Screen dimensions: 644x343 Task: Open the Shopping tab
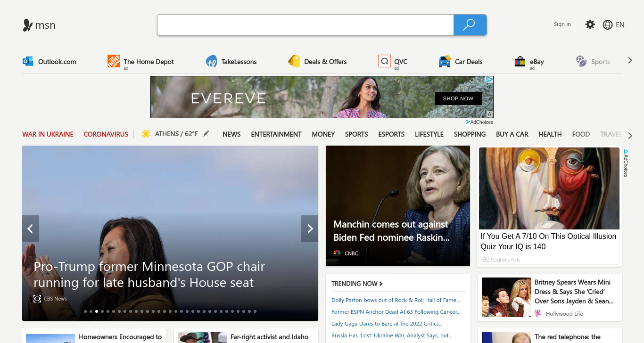(470, 134)
